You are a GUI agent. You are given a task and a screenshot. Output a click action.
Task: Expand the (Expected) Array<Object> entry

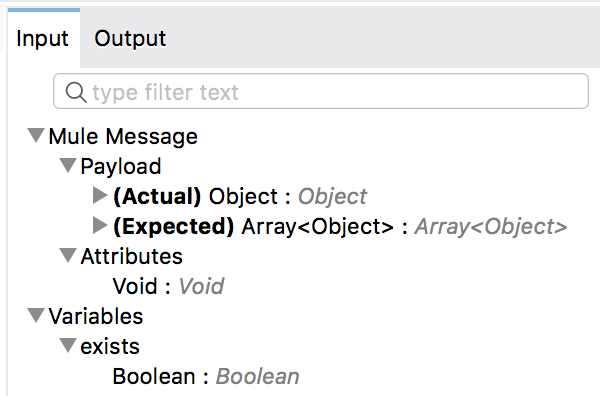pos(100,225)
